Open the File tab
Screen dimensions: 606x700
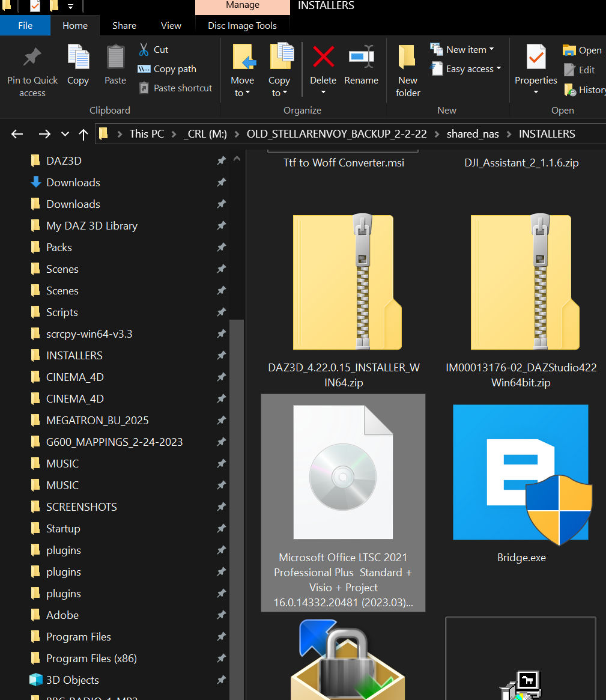coord(25,25)
